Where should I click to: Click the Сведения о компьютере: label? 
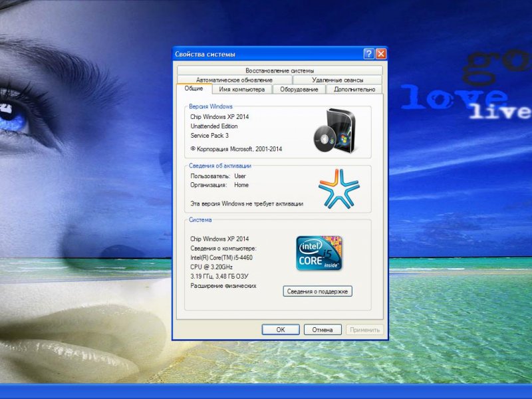(223, 248)
